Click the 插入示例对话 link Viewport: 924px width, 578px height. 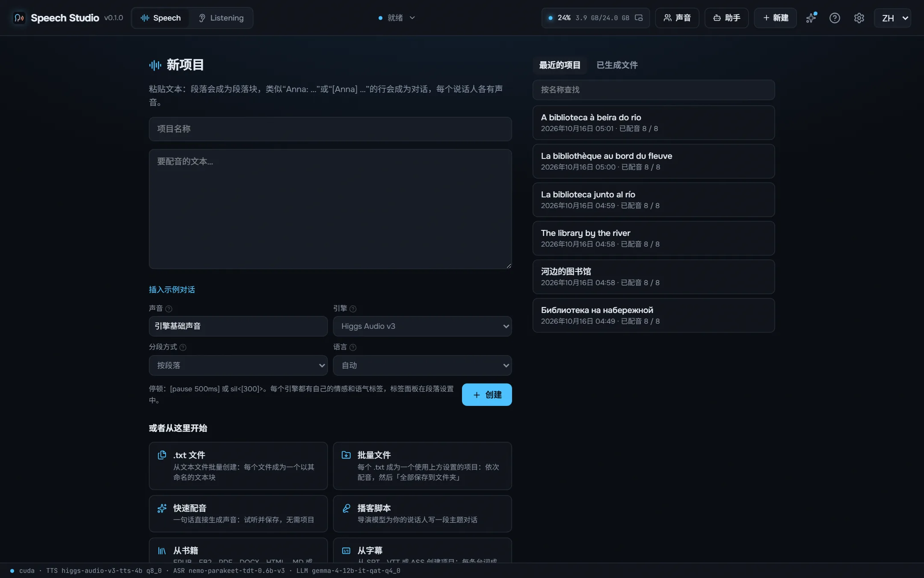172,290
